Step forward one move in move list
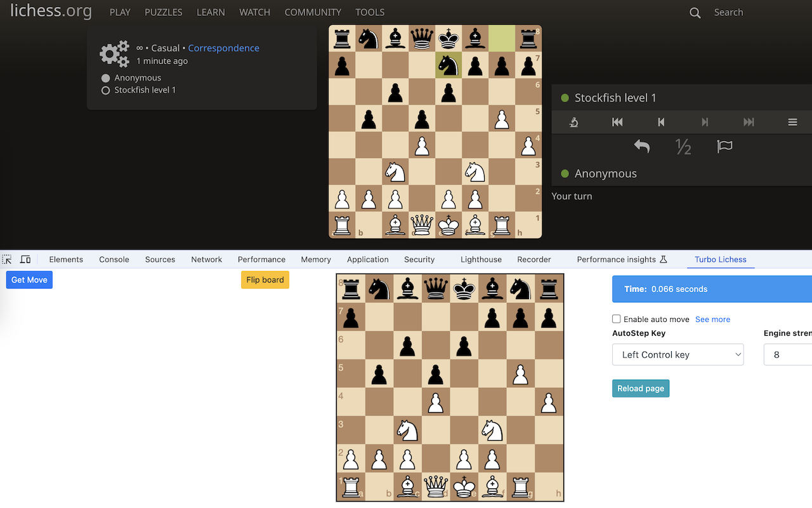The width and height of the screenshot is (812, 508). tap(704, 122)
